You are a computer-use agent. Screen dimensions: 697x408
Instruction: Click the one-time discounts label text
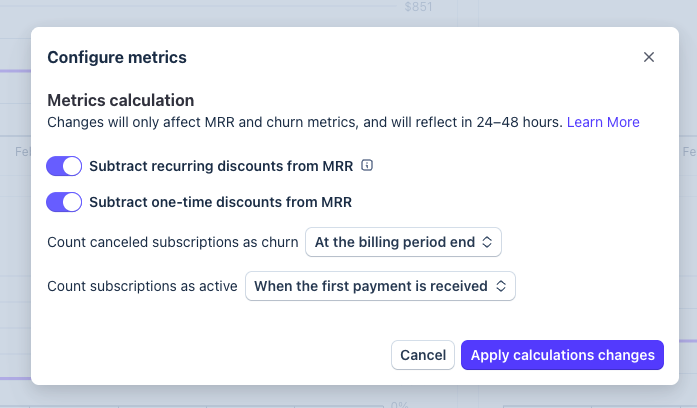[x=220, y=202]
